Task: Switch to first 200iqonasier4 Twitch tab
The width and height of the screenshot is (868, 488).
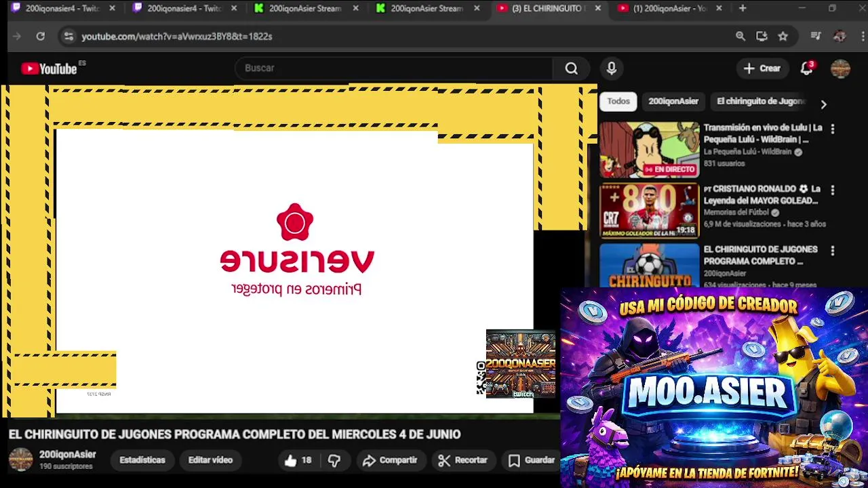Action: pos(62,9)
